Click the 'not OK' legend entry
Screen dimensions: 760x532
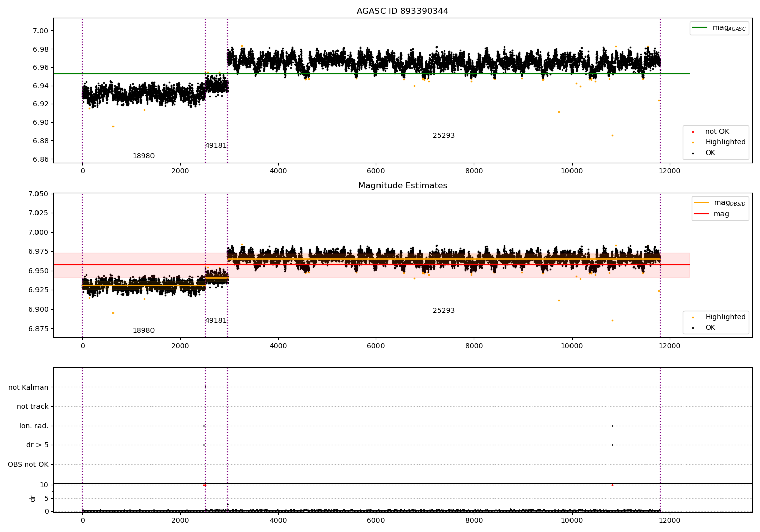click(717, 132)
